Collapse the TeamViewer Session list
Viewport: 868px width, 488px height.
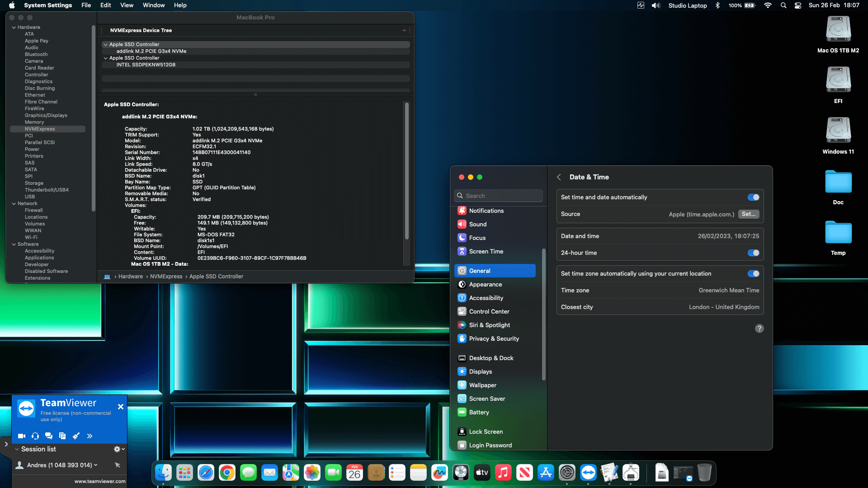tap(17, 449)
